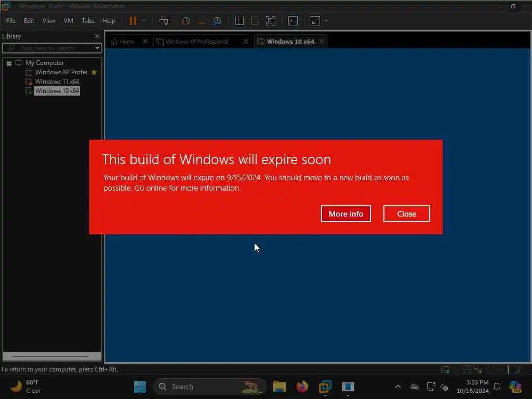The width and height of the screenshot is (532, 399).
Task: Select My Computer in the library
Action: [45, 63]
